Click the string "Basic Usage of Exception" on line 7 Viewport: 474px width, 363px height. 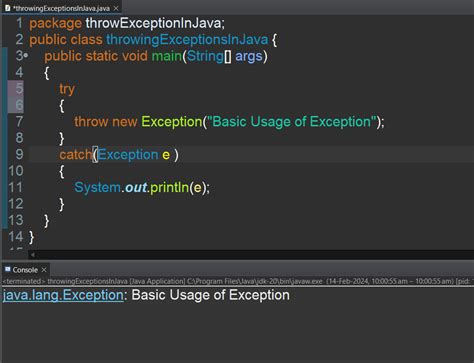click(291, 122)
